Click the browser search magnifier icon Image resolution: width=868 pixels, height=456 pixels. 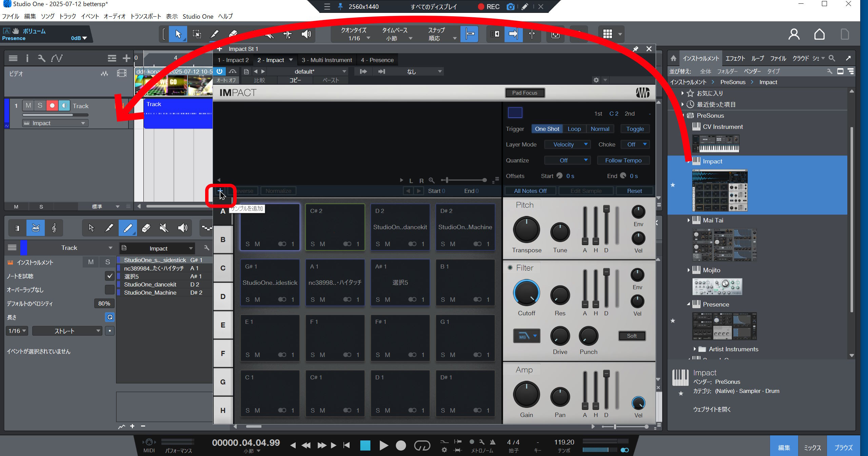click(832, 58)
